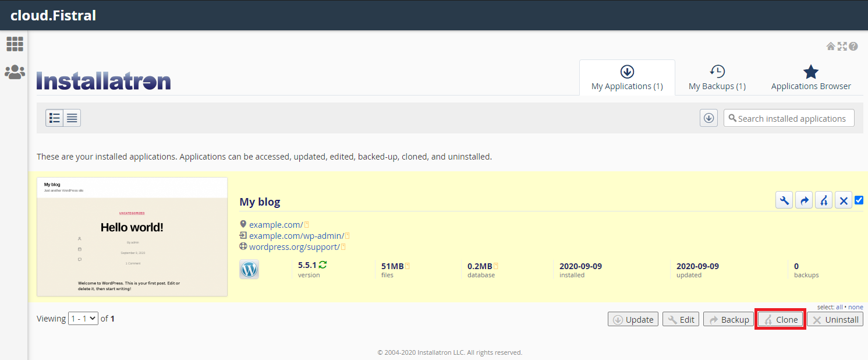Click the X uninstall icon for My blog
The width and height of the screenshot is (868, 360).
coord(843,201)
